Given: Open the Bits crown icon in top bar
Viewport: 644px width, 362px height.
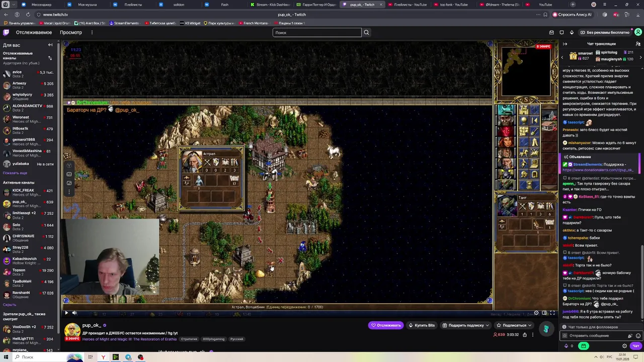Looking at the screenshot, I should click(572, 32).
